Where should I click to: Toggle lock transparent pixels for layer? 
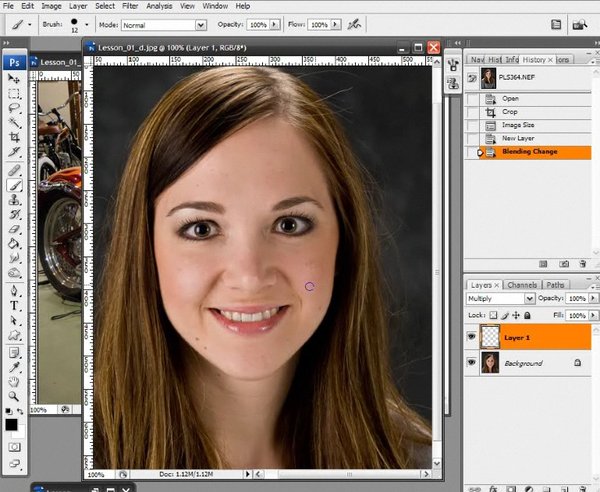493,315
